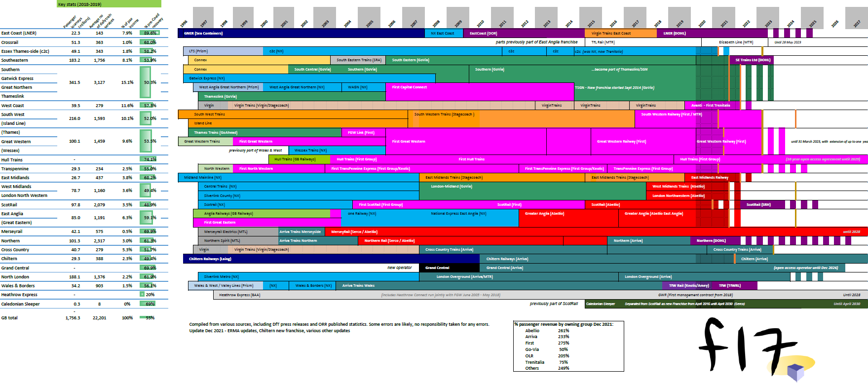Click the '% passenger revenue by owning group' heading
Screen dimensions: 868x386
[x=563, y=324]
